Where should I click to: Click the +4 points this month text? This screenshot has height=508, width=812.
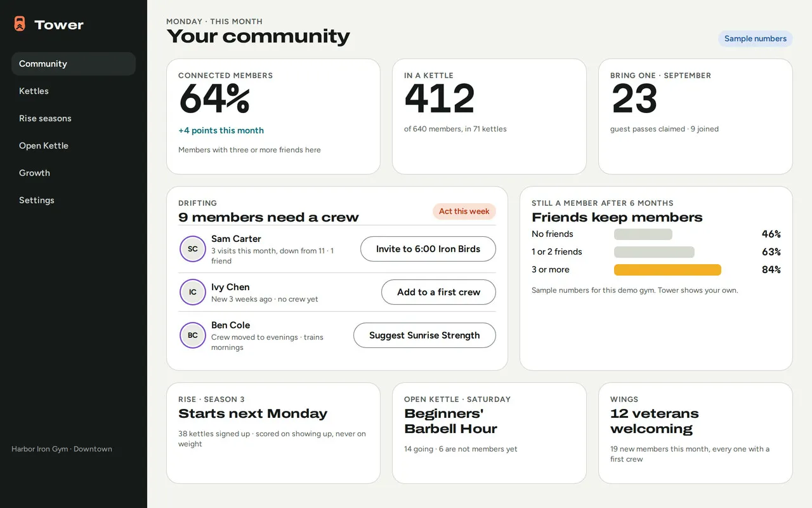point(221,130)
